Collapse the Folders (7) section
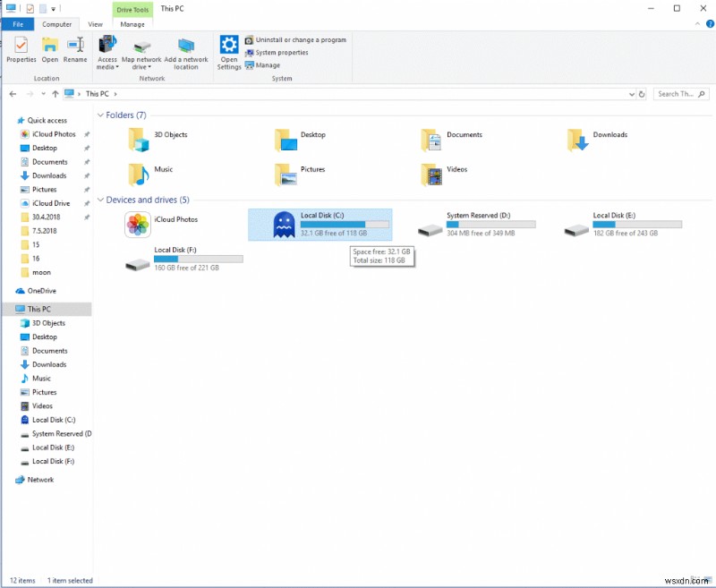 tap(100, 115)
